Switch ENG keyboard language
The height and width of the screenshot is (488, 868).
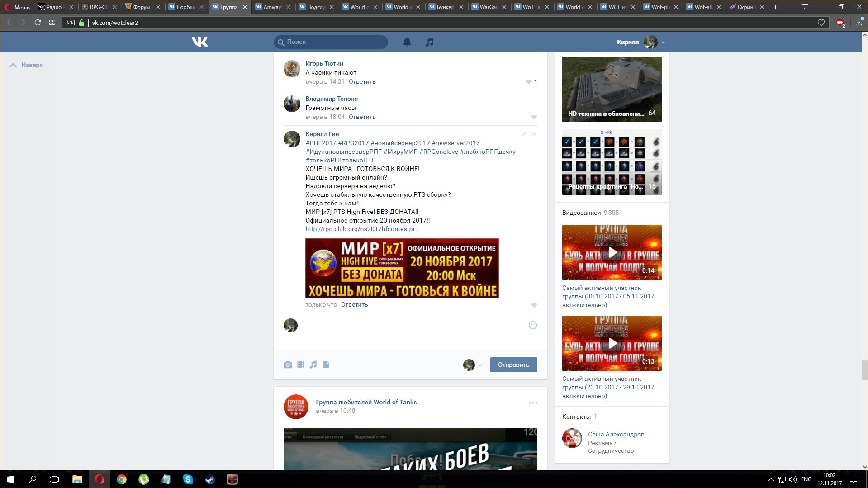pyautogui.click(x=806, y=479)
